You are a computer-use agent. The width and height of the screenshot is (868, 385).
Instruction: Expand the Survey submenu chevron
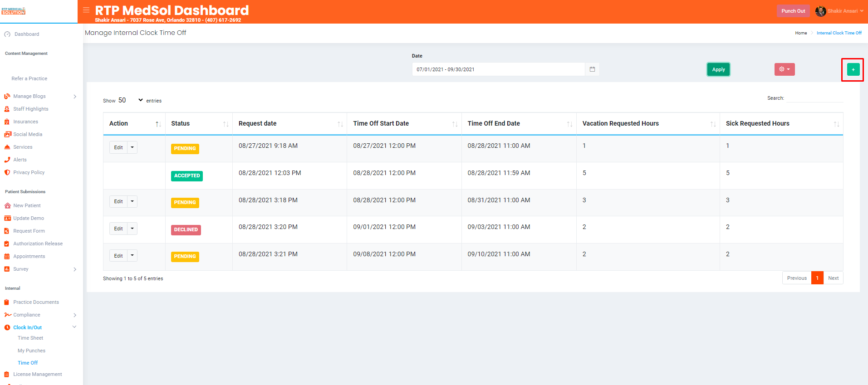pos(75,269)
